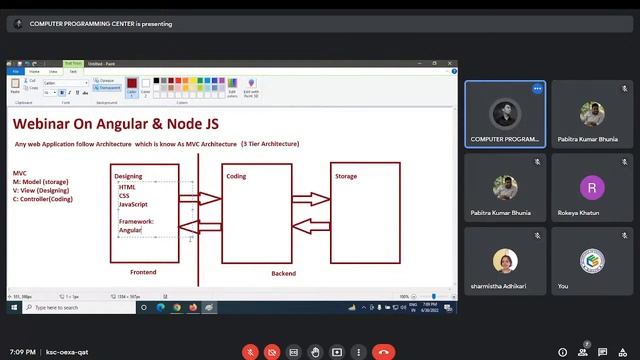The width and height of the screenshot is (640, 360).
Task: Open Google Chrome from taskbar
Action: click(x=177, y=307)
